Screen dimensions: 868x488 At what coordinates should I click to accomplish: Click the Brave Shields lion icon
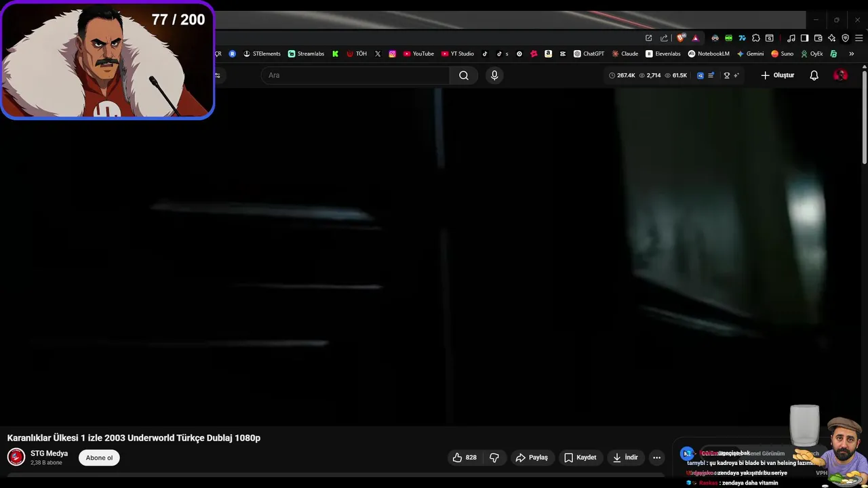click(681, 38)
